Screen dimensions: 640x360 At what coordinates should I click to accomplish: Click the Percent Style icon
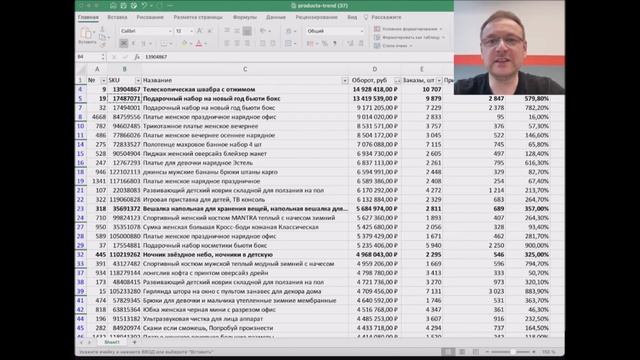pos(325,43)
